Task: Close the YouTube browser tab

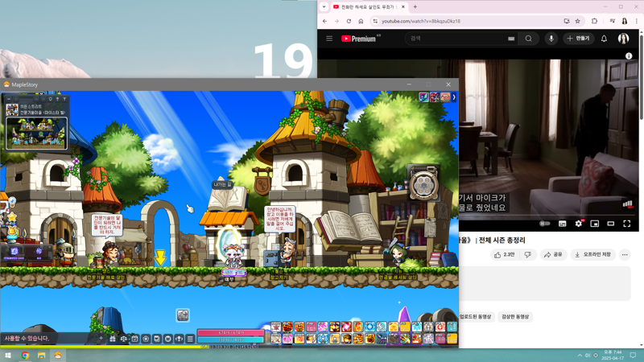Action: coord(403,7)
